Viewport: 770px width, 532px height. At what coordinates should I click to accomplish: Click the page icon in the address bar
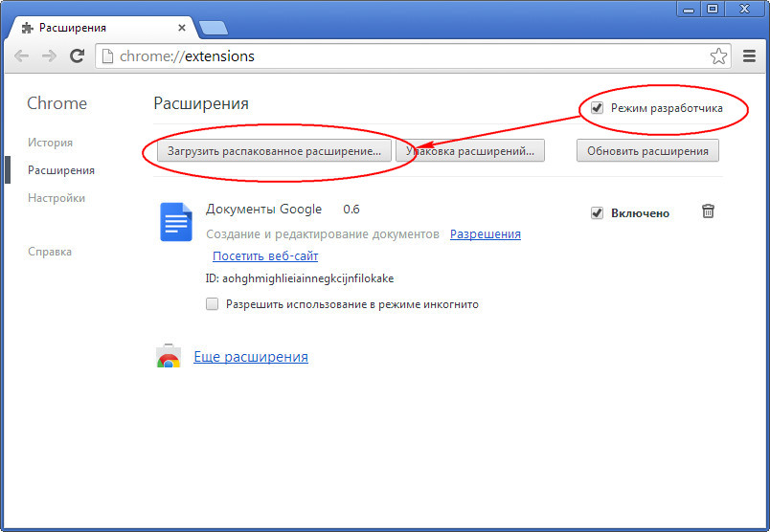pyautogui.click(x=107, y=55)
